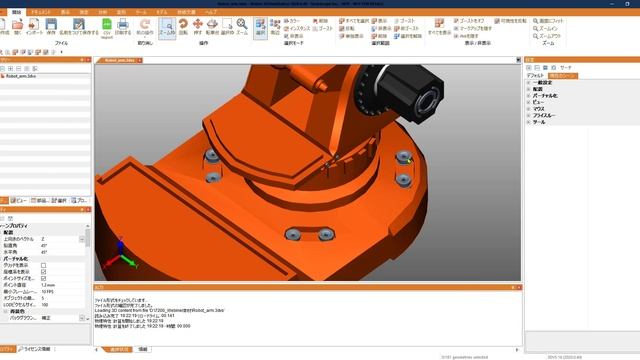
Task: Expand the Tools (ツール) settings node
Action: click(x=529, y=122)
